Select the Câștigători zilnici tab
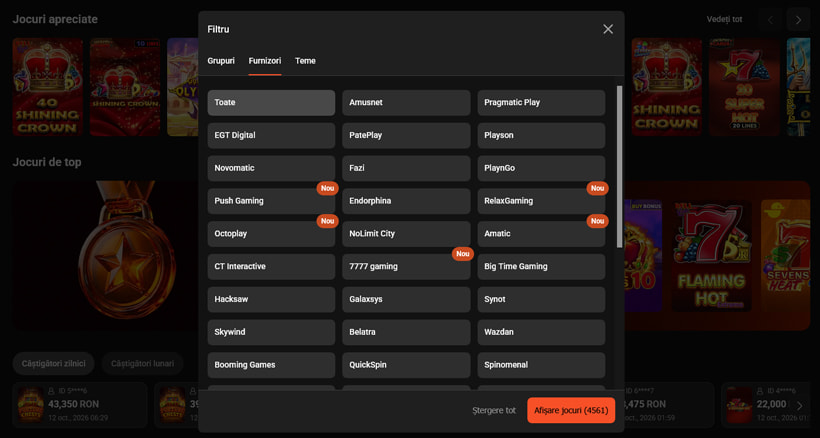Image resolution: width=820 pixels, height=438 pixels. (x=53, y=363)
